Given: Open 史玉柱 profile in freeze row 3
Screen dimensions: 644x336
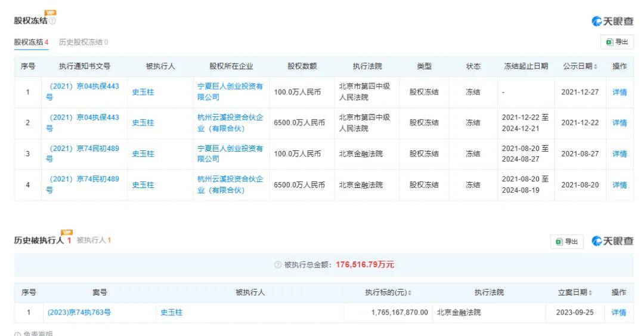Looking at the screenshot, I should (x=143, y=154).
